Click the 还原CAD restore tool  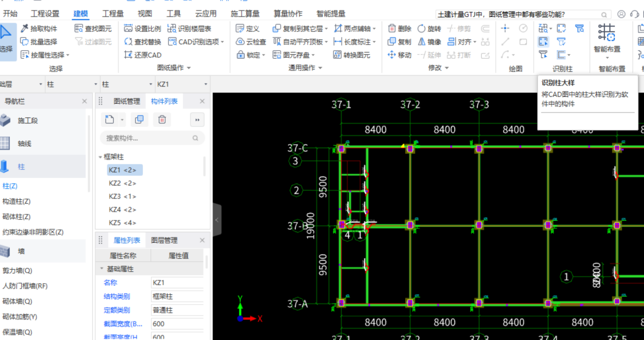pos(143,55)
